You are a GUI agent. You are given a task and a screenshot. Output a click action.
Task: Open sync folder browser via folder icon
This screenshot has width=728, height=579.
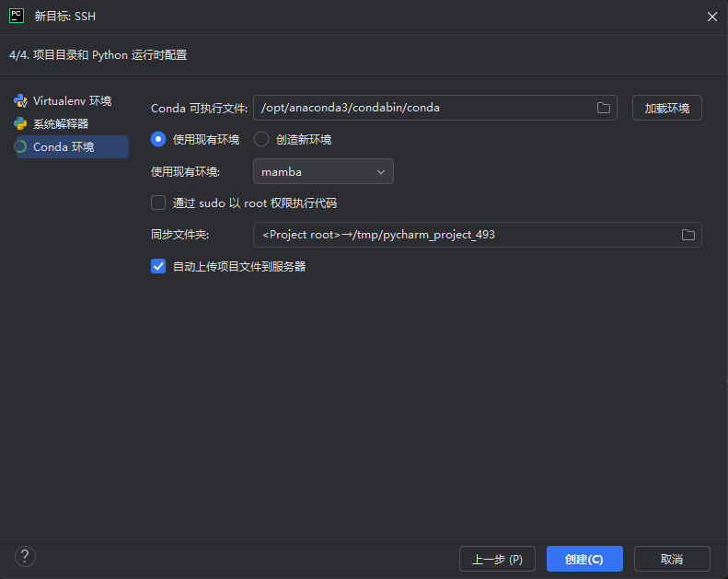click(688, 235)
